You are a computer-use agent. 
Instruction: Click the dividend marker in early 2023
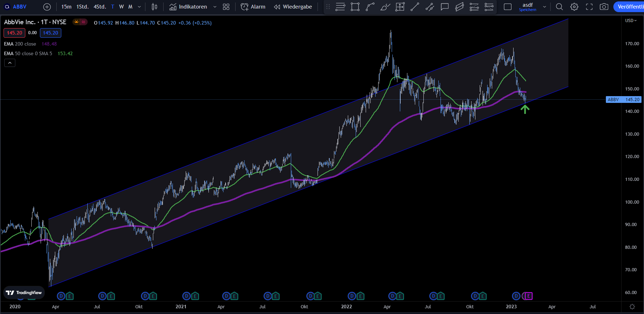click(516, 296)
